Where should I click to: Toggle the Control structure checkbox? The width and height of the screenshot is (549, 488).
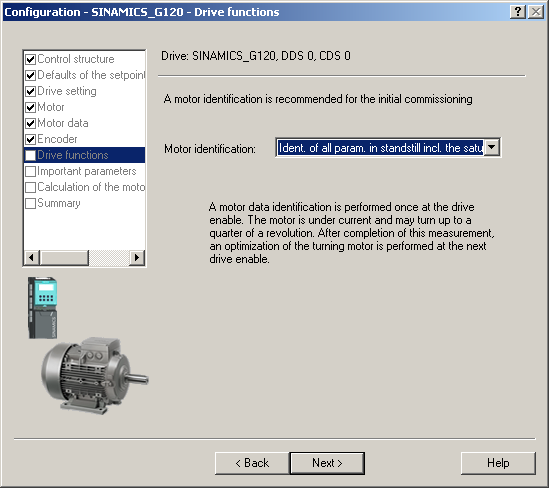31,60
